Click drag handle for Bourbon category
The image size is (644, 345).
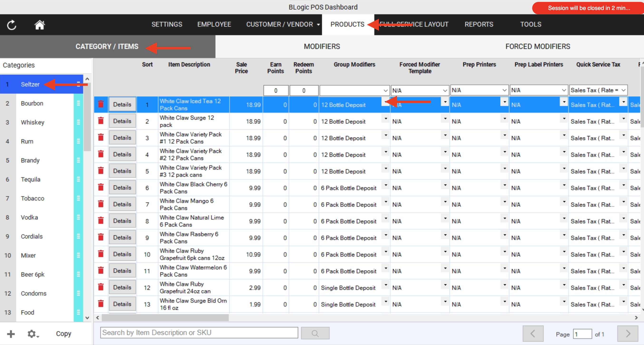tap(78, 103)
